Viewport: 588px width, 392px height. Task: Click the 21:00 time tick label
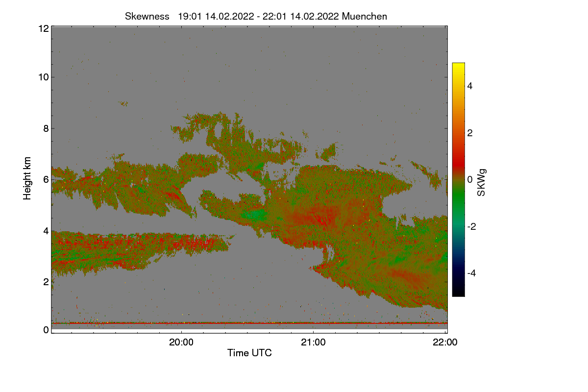(313, 343)
